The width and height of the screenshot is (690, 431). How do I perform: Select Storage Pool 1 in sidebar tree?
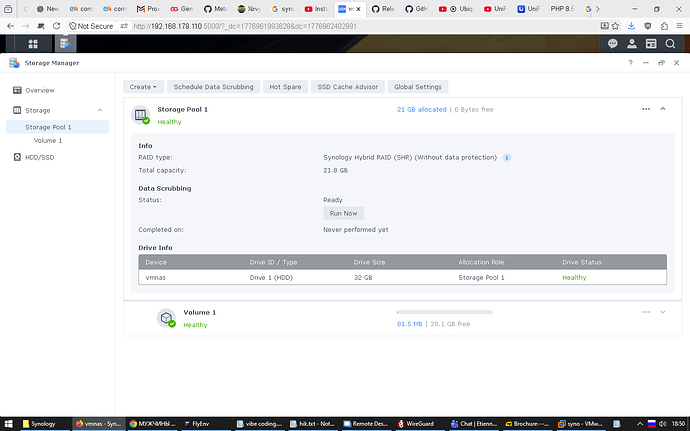[x=57, y=127]
